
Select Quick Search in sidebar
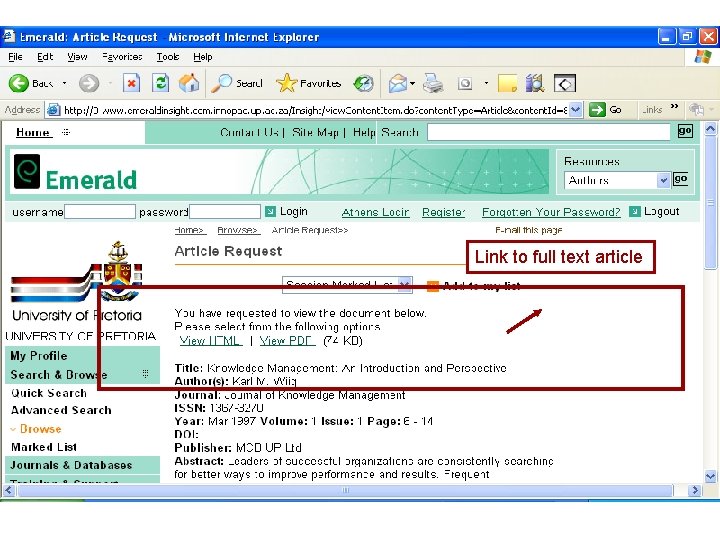[x=49, y=393]
